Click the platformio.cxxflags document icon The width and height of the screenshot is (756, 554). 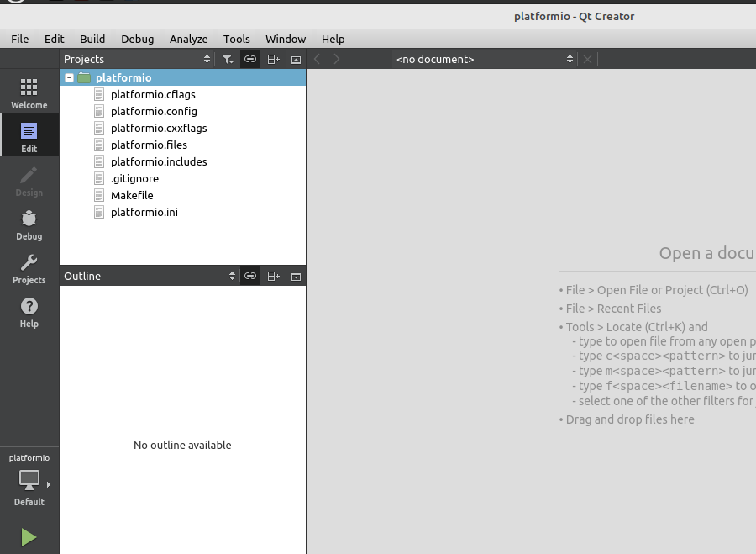[99, 129]
